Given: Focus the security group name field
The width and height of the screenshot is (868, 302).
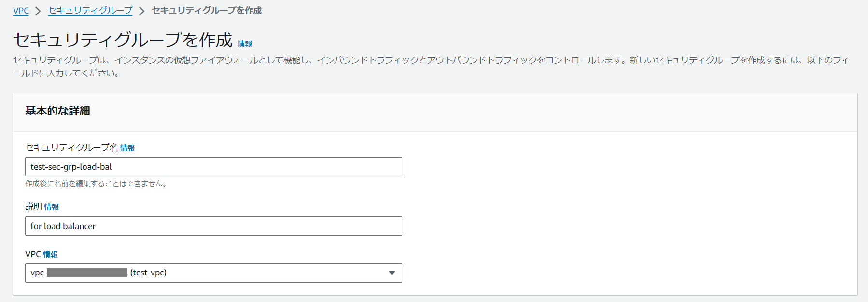Looking at the screenshot, I should tap(213, 167).
